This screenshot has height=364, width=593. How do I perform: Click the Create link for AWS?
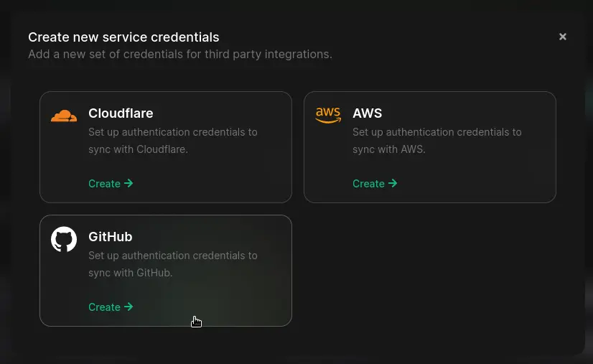click(x=369, y=184)
